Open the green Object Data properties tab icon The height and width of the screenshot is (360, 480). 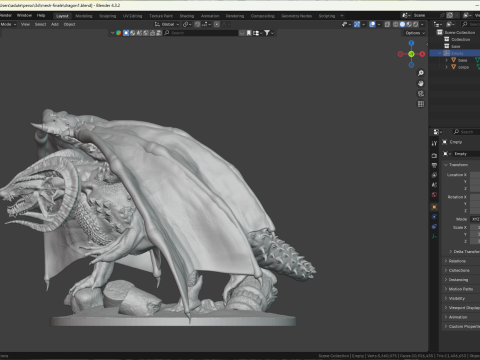point(434,236)
